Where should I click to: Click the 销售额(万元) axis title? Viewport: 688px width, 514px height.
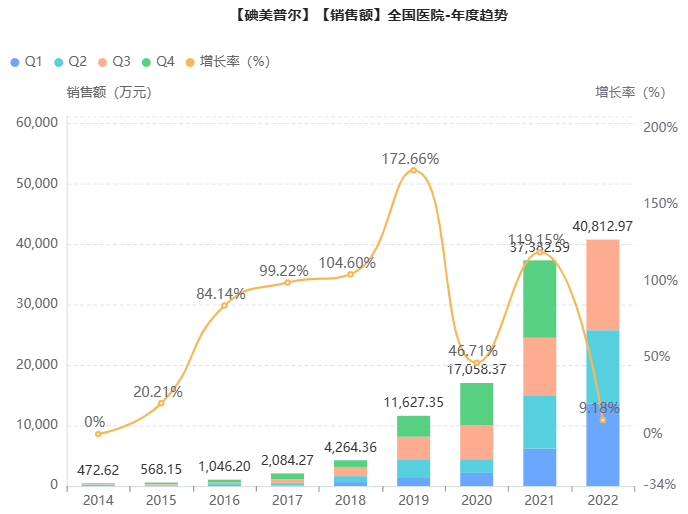point(109,93)
